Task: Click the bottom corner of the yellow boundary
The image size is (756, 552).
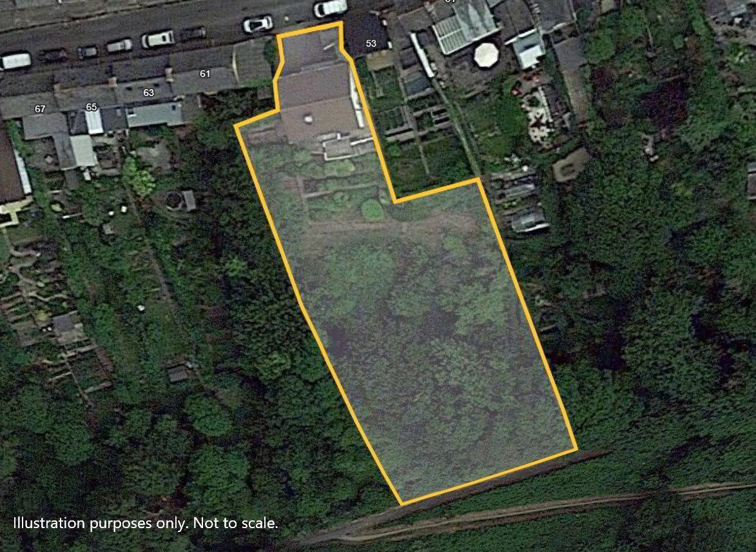Action: coord(401,503)
